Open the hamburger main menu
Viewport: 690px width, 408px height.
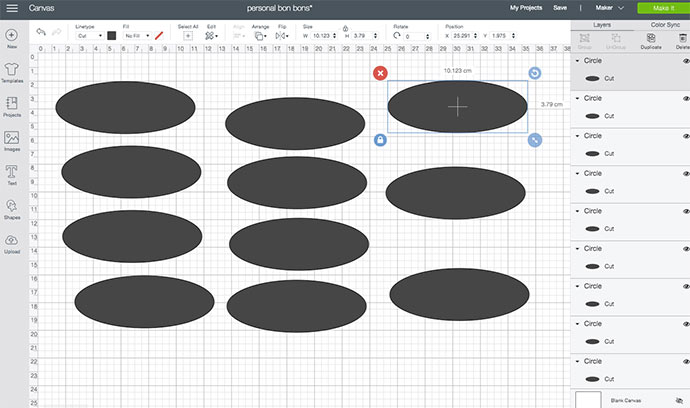pyautogui.click(x=12, y=8)
